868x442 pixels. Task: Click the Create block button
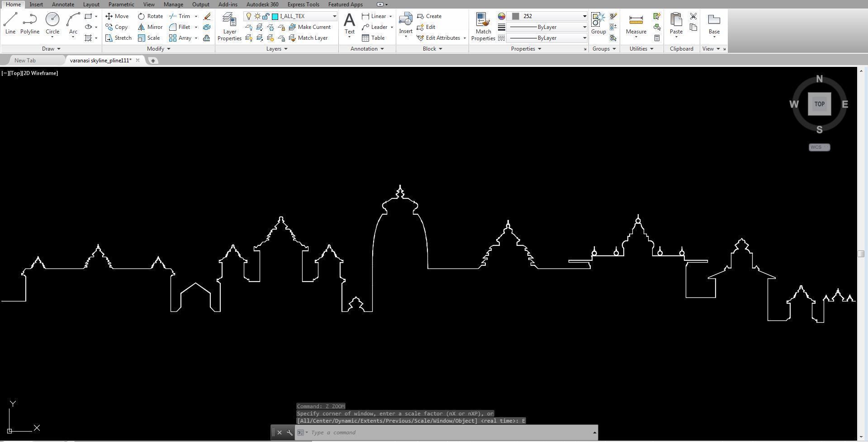pyautogui.click(x=429, y=16)
